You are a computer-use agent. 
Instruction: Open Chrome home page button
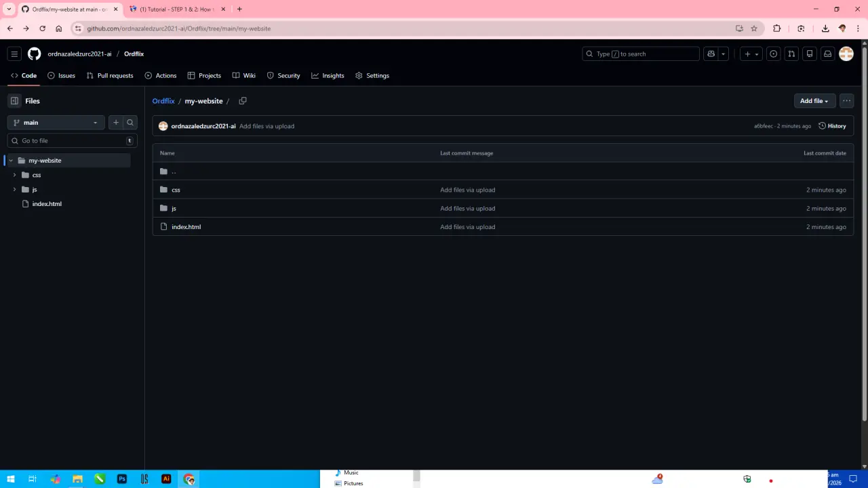click(58, 28)
